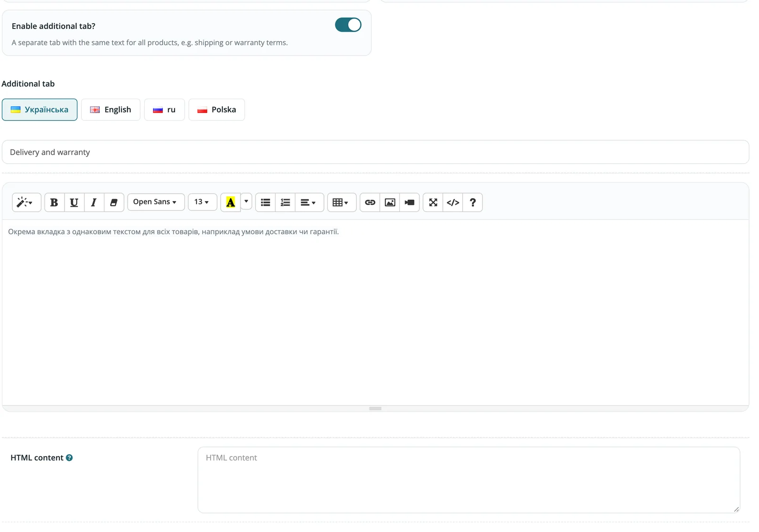
Task: Open editor help question mark
Action: [472, 202]
